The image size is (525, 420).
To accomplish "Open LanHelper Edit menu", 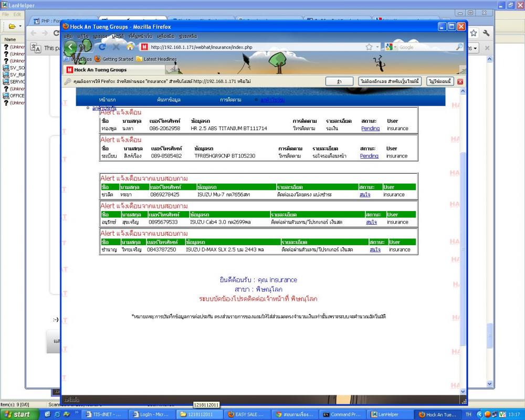I will 17,14.
